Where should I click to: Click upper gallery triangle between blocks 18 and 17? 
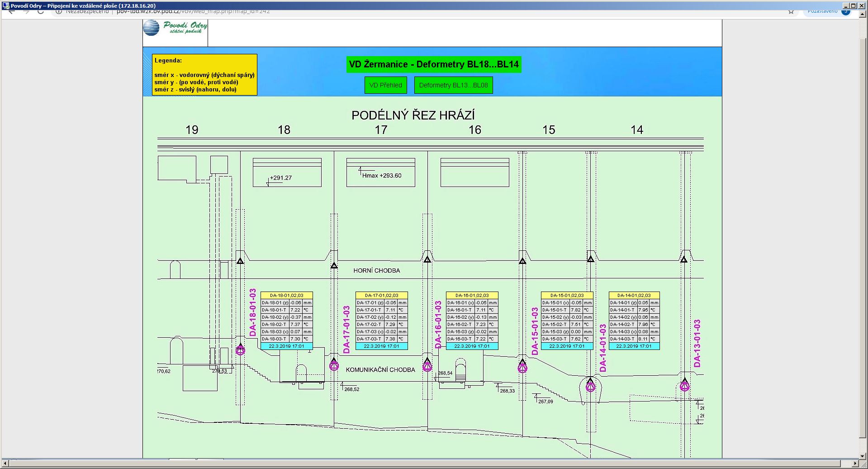coord(334,265)
